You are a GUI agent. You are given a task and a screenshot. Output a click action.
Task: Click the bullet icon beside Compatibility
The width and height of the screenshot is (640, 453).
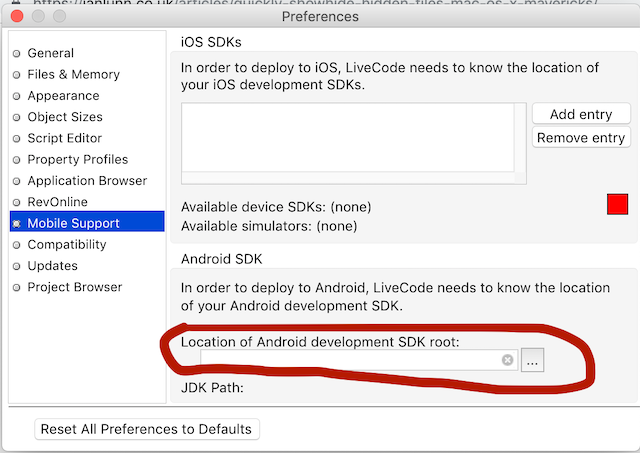coord(17,245)
